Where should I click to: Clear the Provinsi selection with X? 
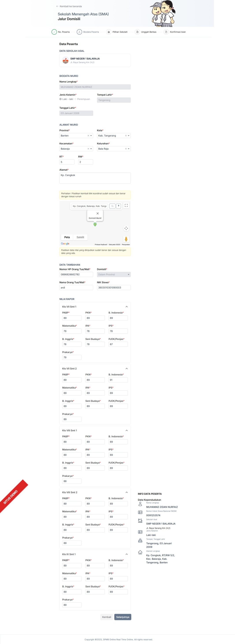point(88,136)
